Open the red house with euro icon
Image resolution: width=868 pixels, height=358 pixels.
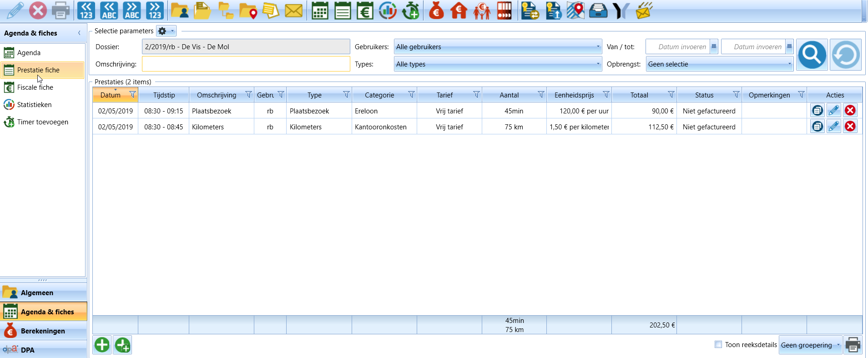point(459,10)
